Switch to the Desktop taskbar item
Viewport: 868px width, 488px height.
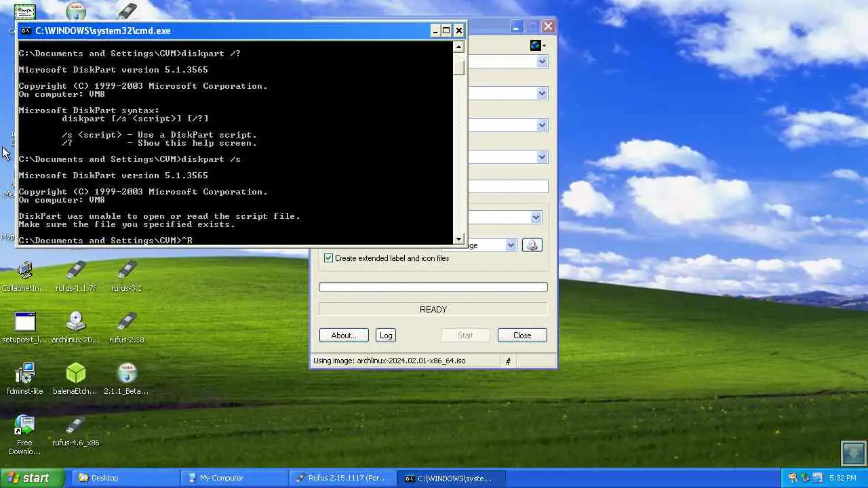coord(125,478)
